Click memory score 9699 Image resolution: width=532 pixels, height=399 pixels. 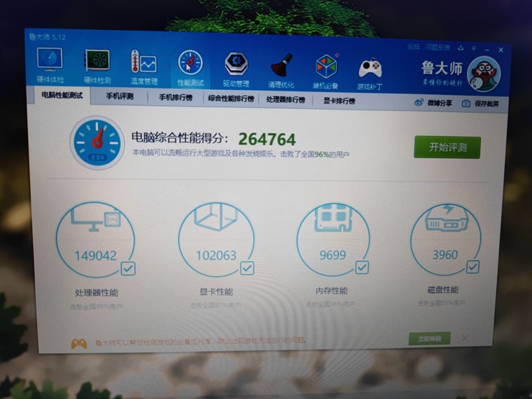point(332,255)
